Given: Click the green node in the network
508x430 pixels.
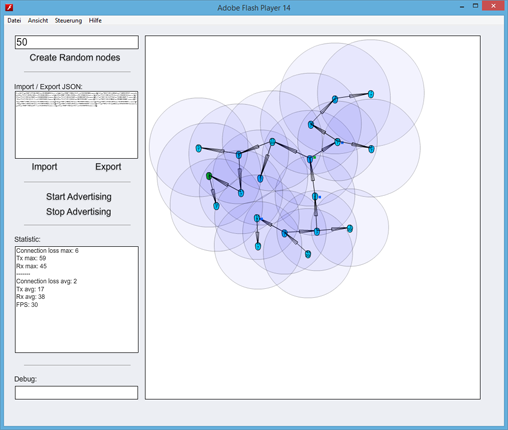Looking at the screenshot, I should (209, 176).
